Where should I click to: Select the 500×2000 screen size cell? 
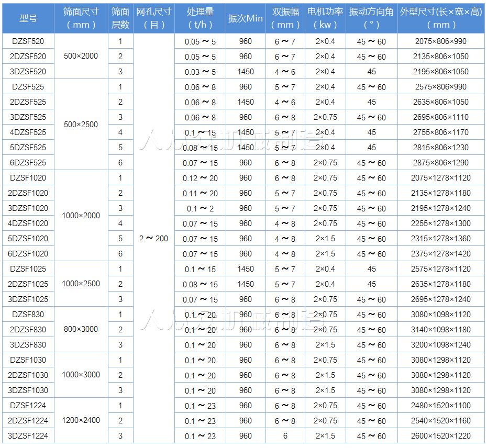81,57
